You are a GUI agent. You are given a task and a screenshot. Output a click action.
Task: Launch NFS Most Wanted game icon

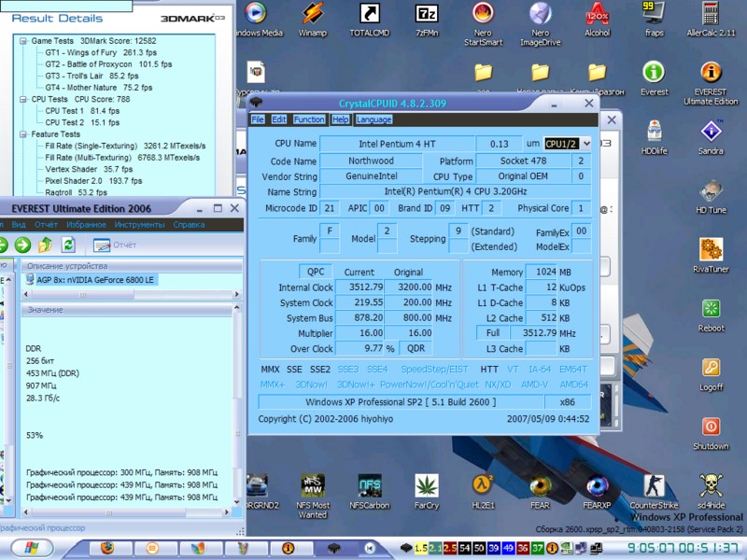tap(313, 496)
